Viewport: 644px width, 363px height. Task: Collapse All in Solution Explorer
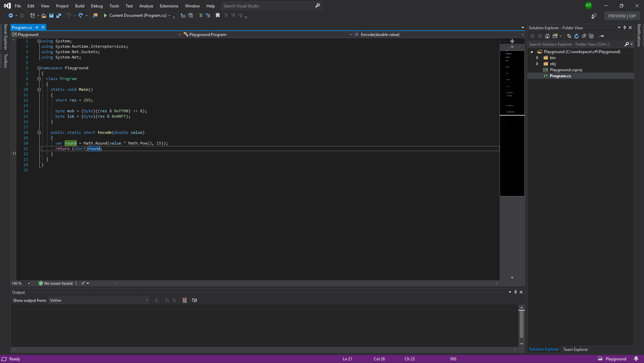[584, 36]
